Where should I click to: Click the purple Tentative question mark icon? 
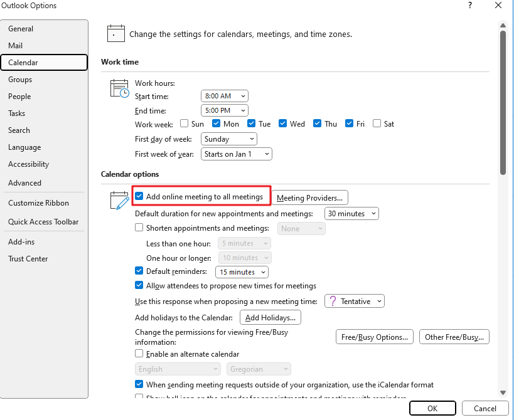(x=333, y=301)
